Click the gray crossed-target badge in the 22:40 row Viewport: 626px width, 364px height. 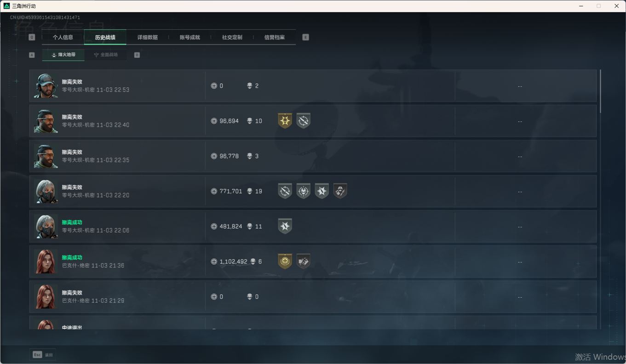pyautogui.click(x=303, y=121)
